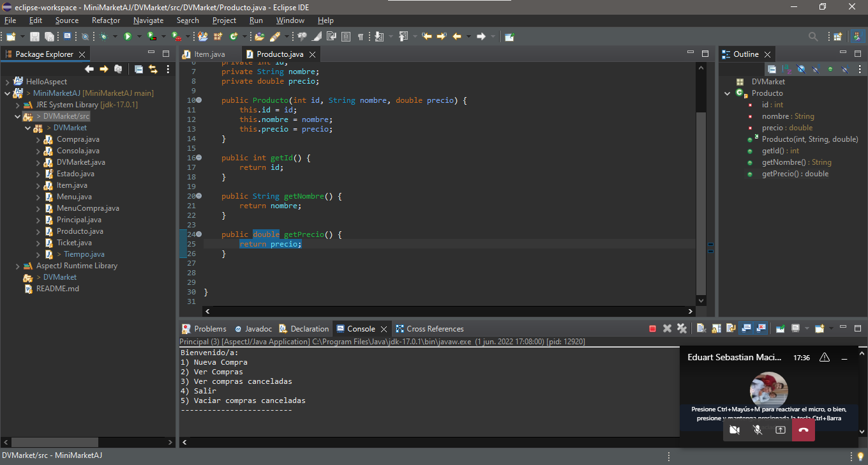Hang up the call with red button

pos(803,430)
